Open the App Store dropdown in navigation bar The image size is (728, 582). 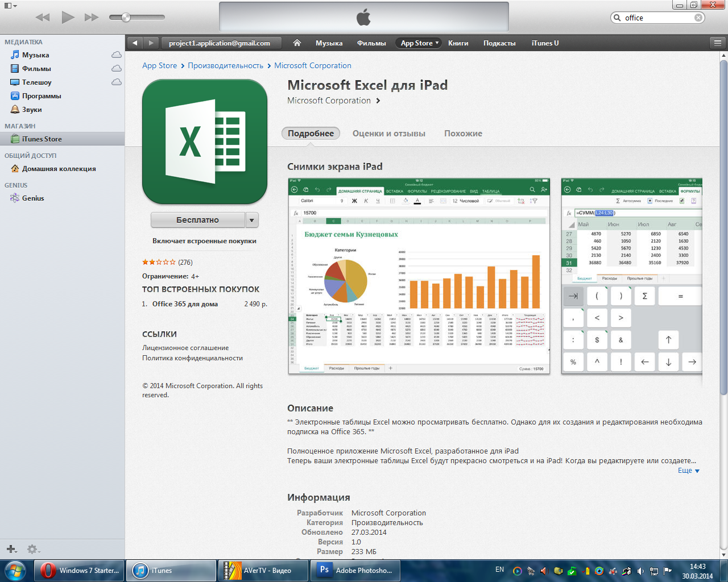point(419,43)
